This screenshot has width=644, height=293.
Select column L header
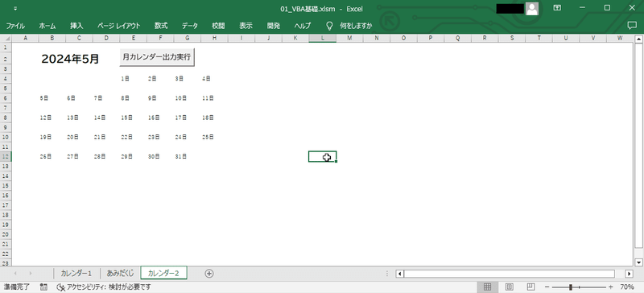[323, 38]
